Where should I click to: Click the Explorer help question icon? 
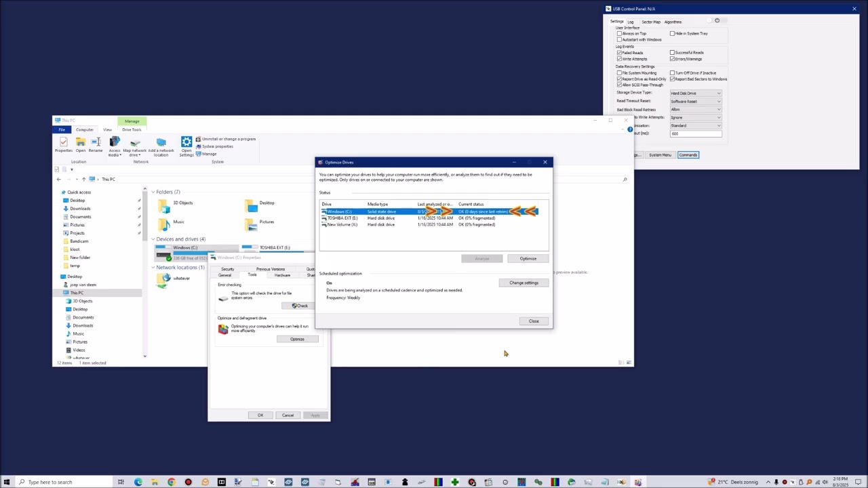[x=630, y=129]
